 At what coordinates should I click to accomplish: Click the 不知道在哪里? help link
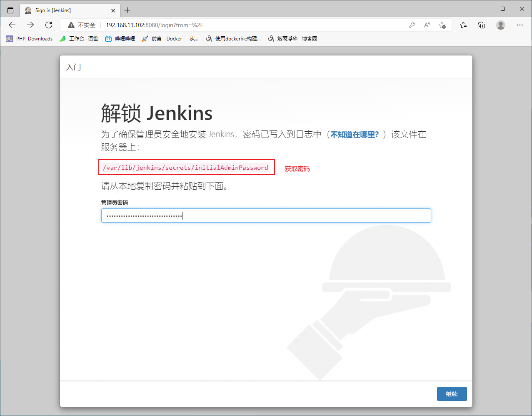(x=355, y=134)
